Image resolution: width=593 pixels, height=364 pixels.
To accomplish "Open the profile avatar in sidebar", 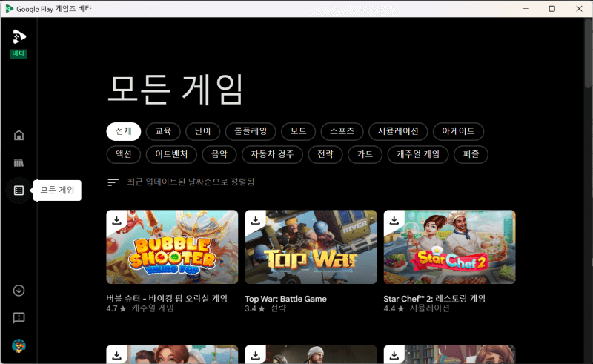I will pos(19,345).
